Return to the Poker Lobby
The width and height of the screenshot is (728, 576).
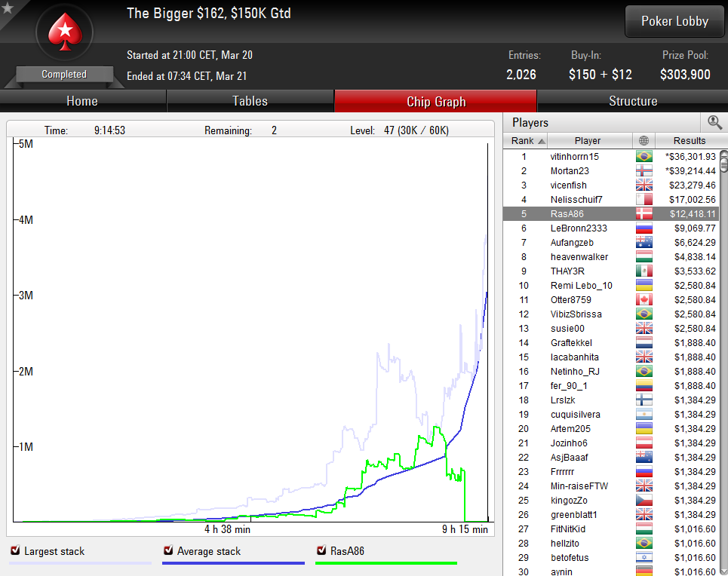pyautogui.click(x=674, y=21)
